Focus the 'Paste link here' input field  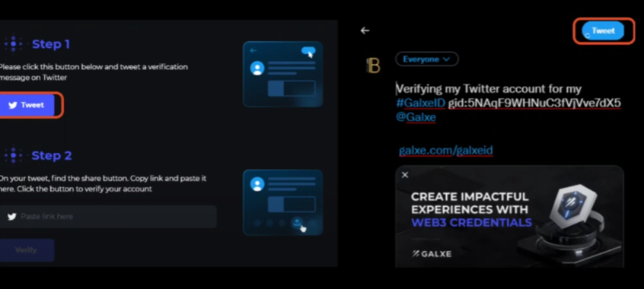tap(108, 216)
